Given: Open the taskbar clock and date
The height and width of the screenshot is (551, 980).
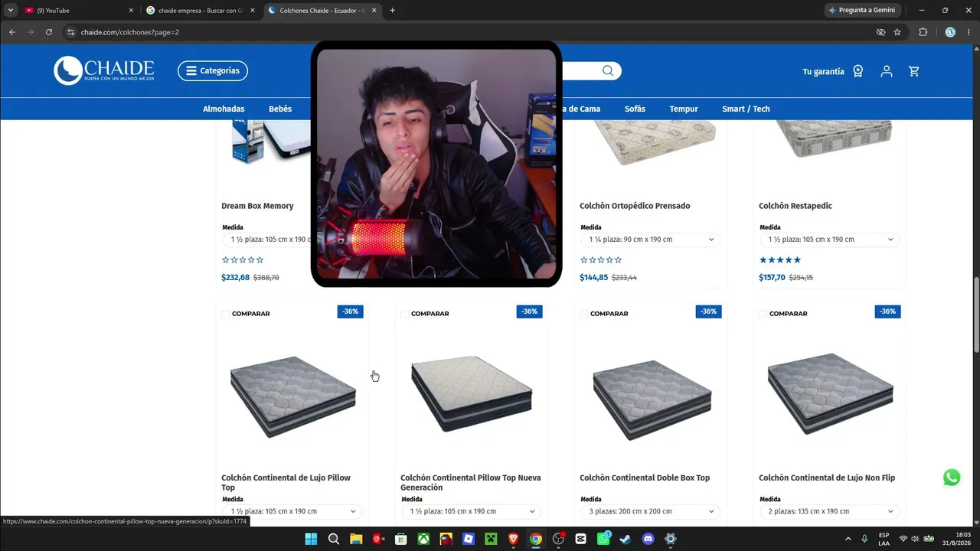Looking at the screenshot, I should 957,539.
